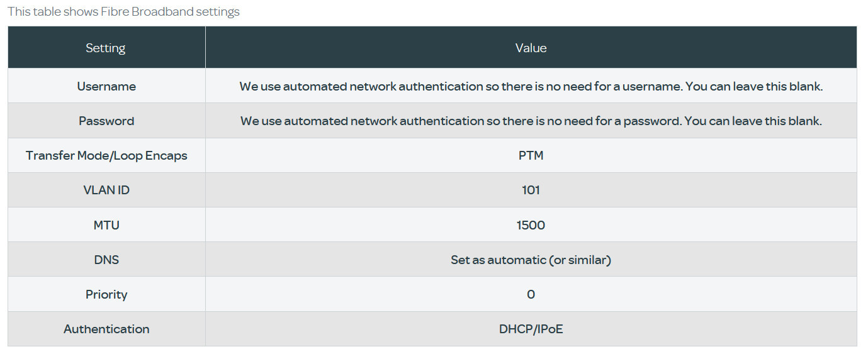This screenshot has height=359, width=868.
Task: Click the Setting column header
Action: point(106,48)
